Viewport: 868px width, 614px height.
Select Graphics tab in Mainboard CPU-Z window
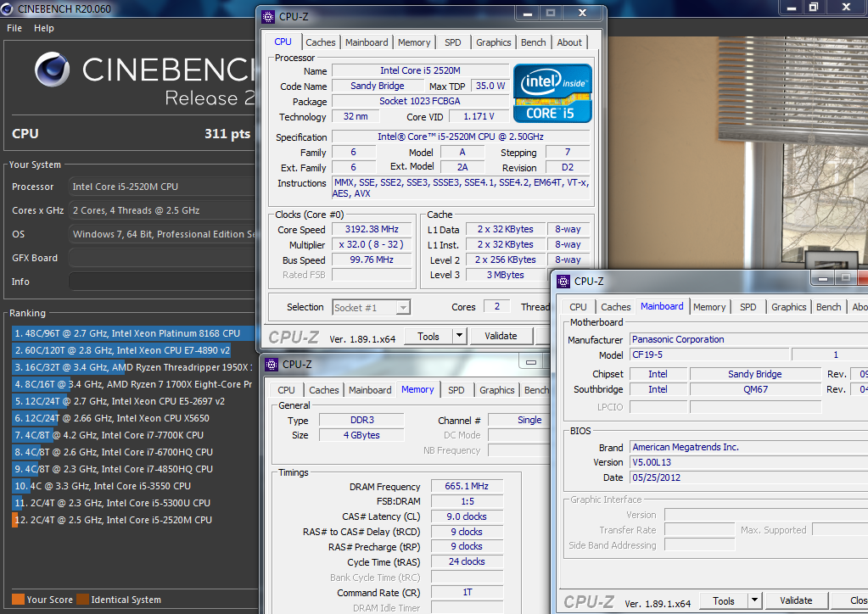click(788, 307)
